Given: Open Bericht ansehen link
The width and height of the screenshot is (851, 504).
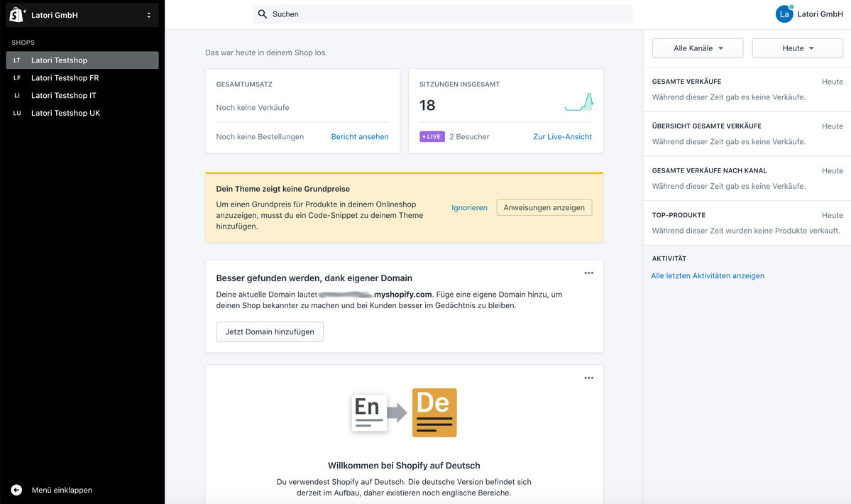Looking at the screenshot, I should [360, 137].
